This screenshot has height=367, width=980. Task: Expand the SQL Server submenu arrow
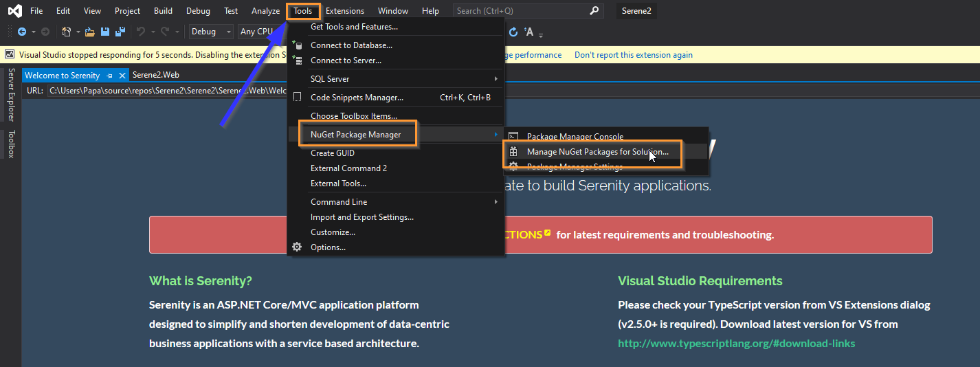496,79
